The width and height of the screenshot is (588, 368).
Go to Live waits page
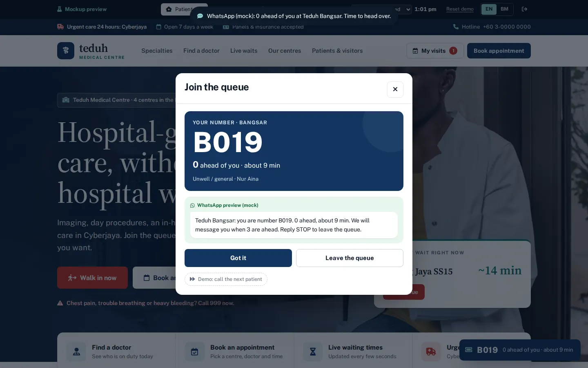(244, 51)
